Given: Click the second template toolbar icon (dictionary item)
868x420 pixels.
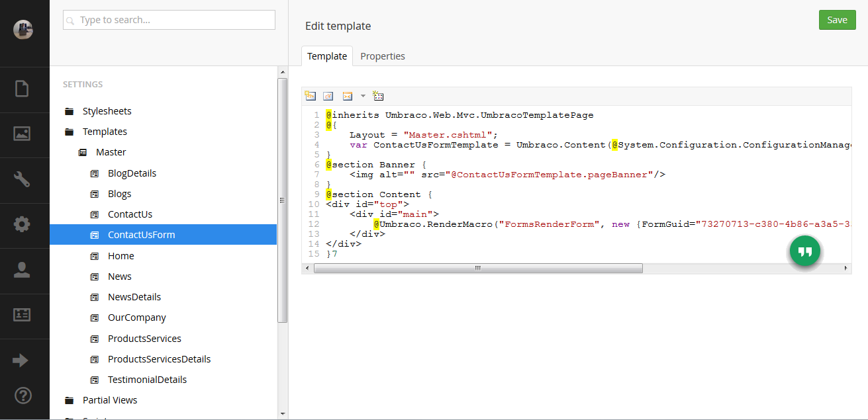Looking at the screenshot, I should pos(328,96).
